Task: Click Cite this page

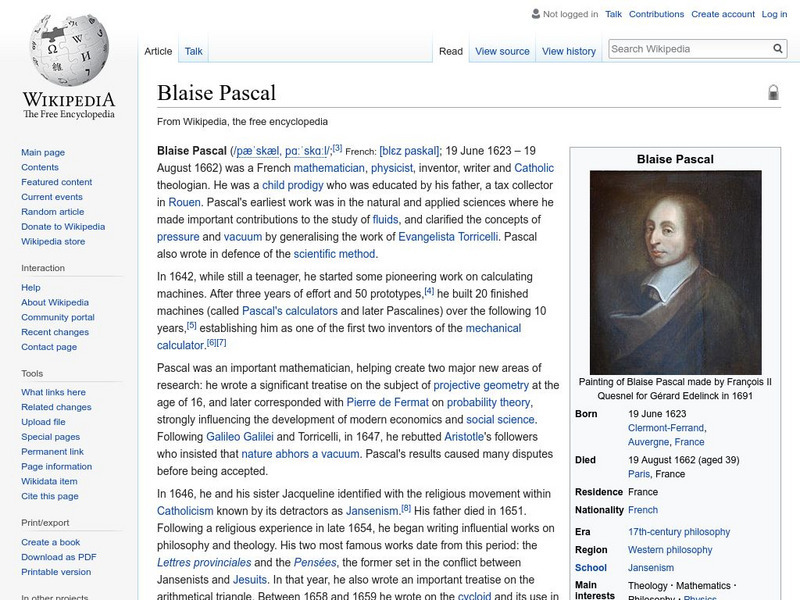Action: pyautogui.click(x=49, y=495)
